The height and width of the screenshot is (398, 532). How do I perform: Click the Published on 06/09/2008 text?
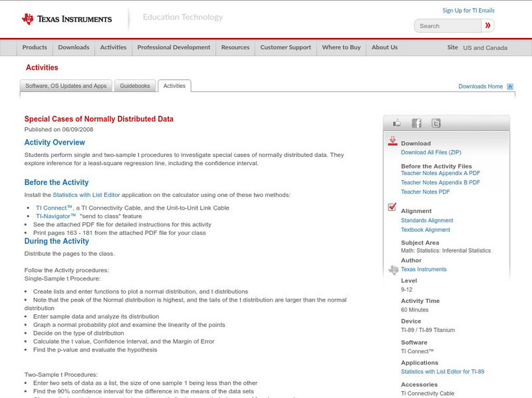tap(59, 129)
